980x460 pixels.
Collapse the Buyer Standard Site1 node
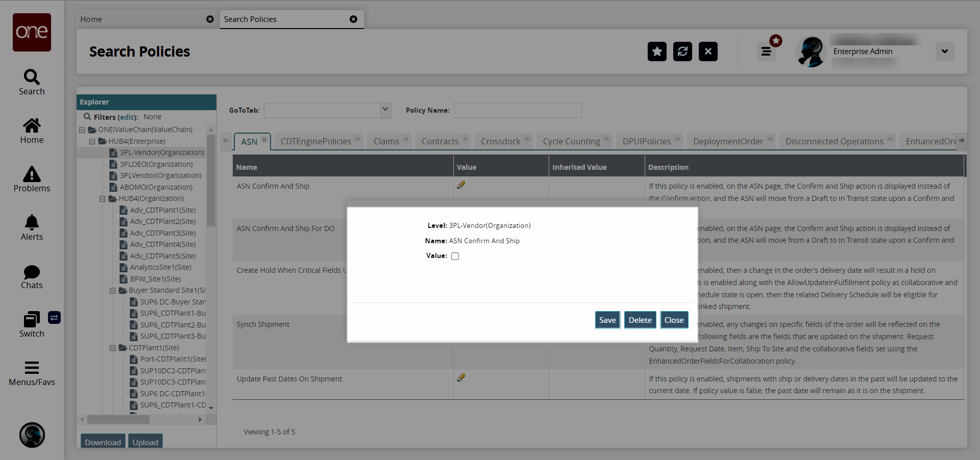click(113, 291)
